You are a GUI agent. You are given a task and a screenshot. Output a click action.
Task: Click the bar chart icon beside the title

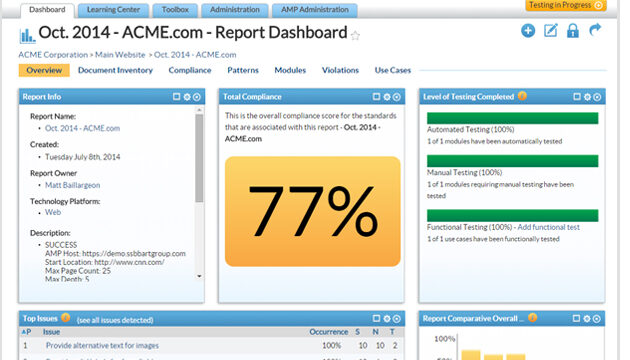click(x=27, y=35)
